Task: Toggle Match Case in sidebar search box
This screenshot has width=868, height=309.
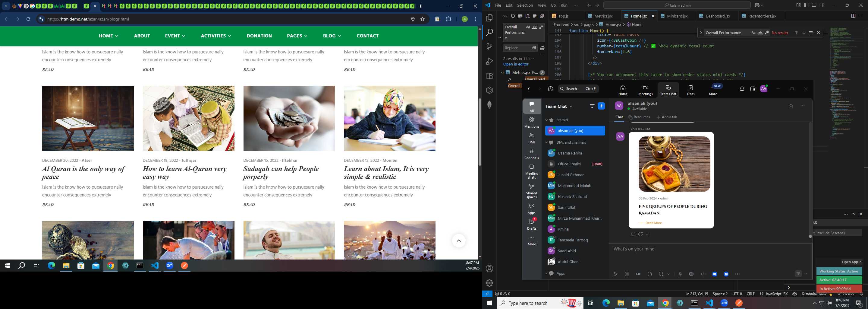Action: [528, 27]
